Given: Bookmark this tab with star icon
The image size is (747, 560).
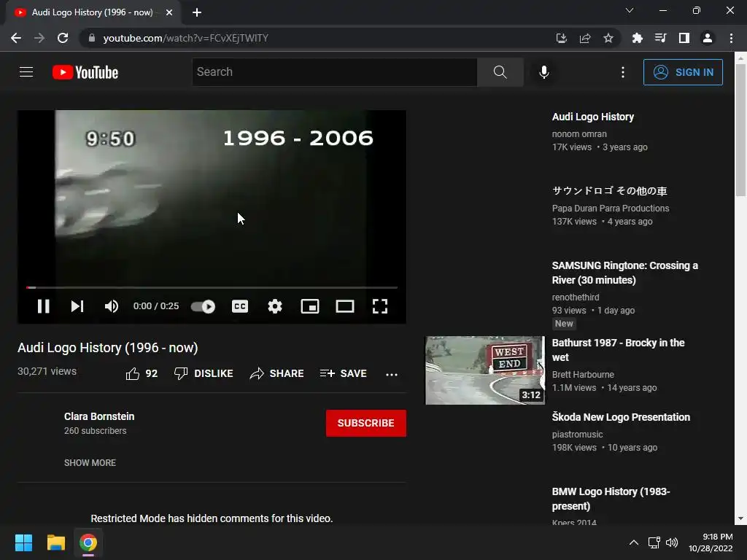Looking at the screenshot, I should pos(608,38).
